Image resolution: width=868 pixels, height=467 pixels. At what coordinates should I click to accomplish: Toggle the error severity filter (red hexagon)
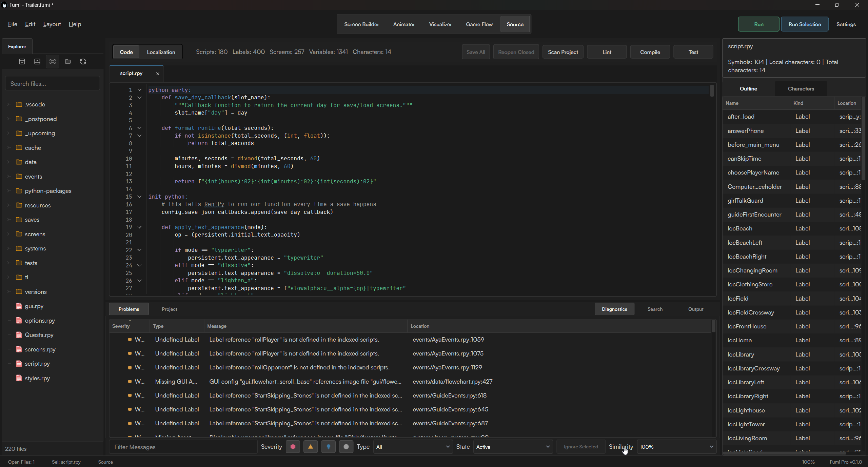(x=293, y=447)
